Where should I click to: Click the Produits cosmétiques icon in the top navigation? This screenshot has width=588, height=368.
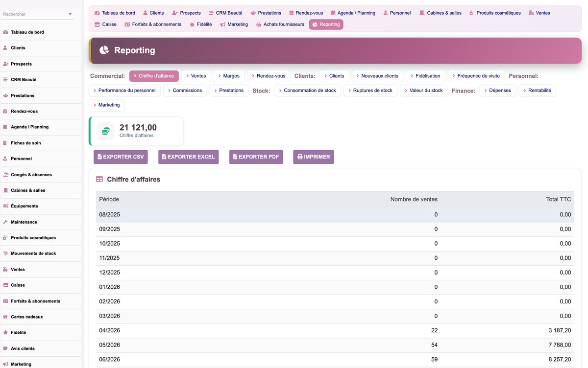(x=472, y=13)
